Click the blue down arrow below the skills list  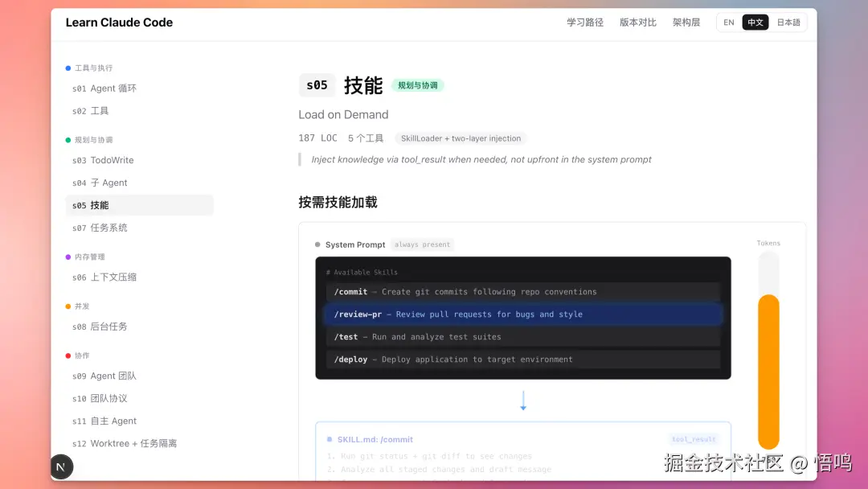pos(523,400)
